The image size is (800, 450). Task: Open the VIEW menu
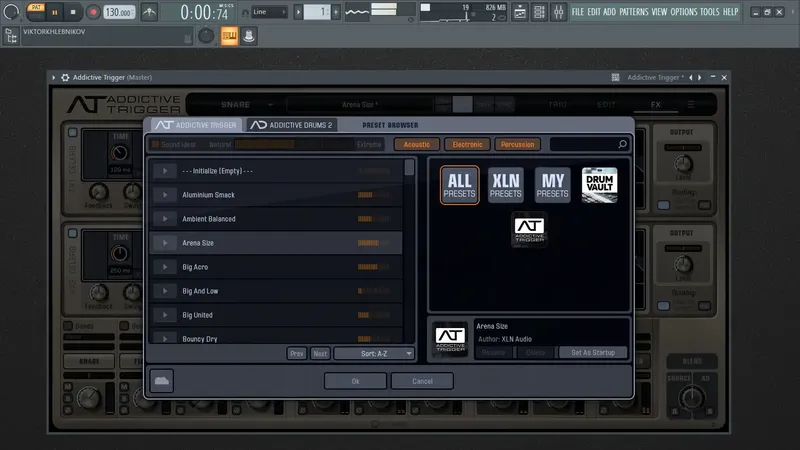[x=659, y=12]
